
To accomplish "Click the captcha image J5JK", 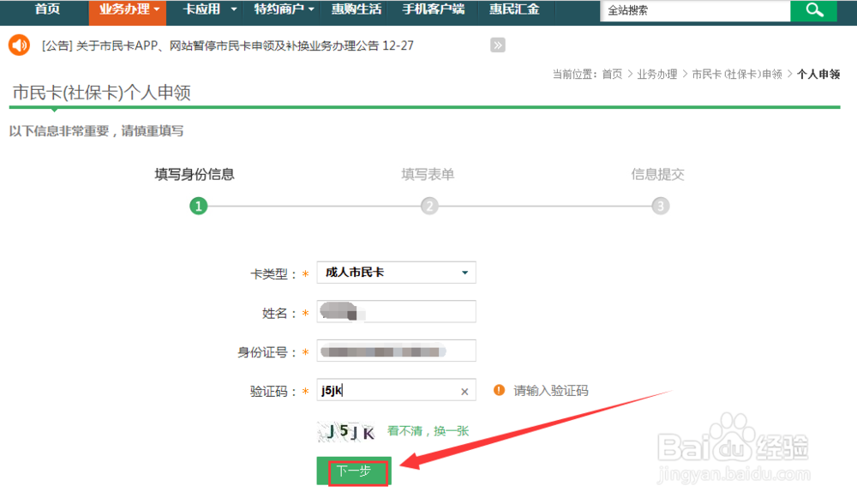I will pyautogui.click(x=346, y=432).
